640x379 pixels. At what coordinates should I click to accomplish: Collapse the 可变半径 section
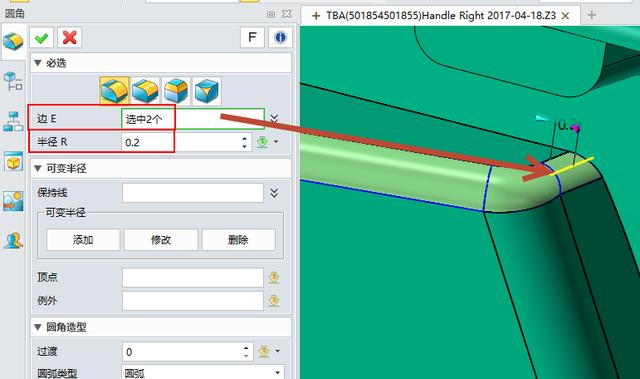[x=38, y=168]
